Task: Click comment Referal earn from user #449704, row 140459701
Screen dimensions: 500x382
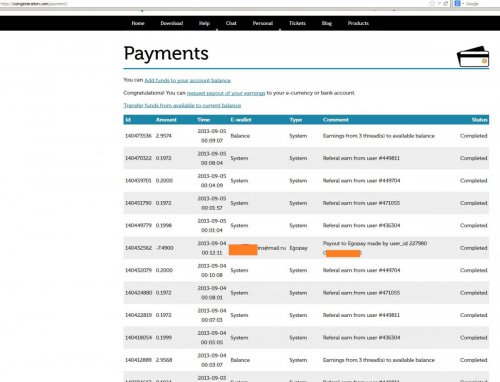Action: [x=361, y=181]
